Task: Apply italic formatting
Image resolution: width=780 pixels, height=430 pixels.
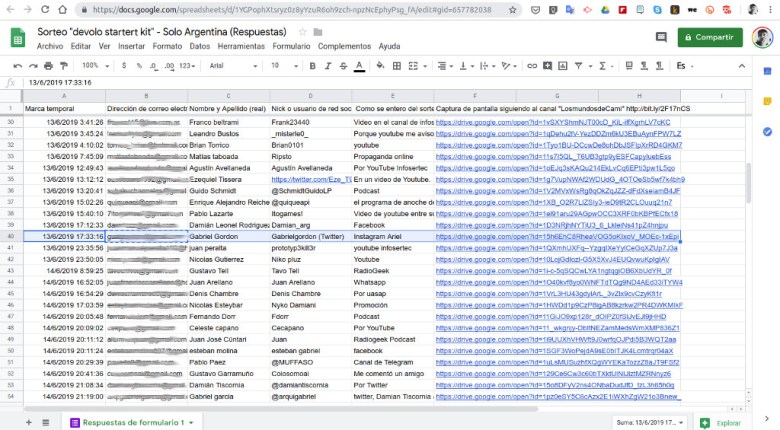Action: (x=327, y=66)
